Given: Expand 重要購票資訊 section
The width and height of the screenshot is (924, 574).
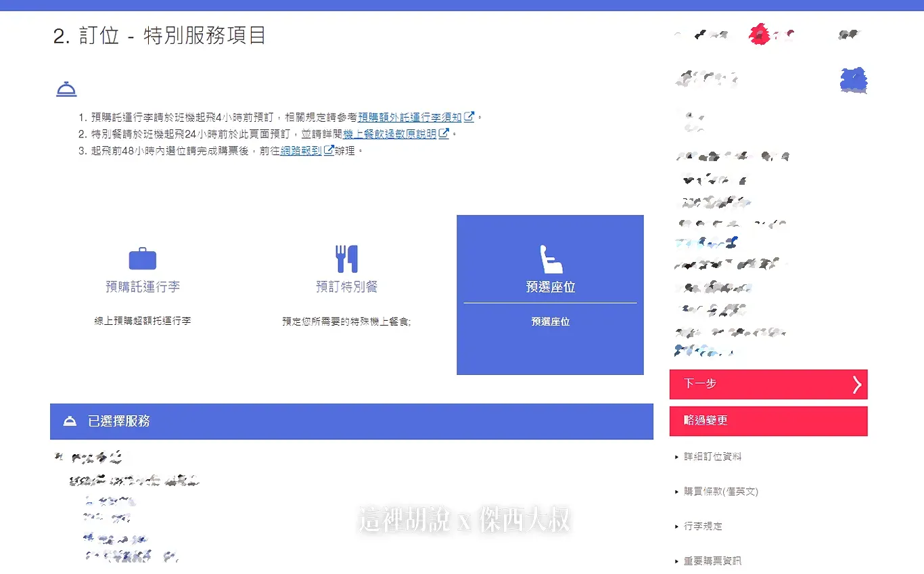Looking at the screenshot, I should (712, 561).
